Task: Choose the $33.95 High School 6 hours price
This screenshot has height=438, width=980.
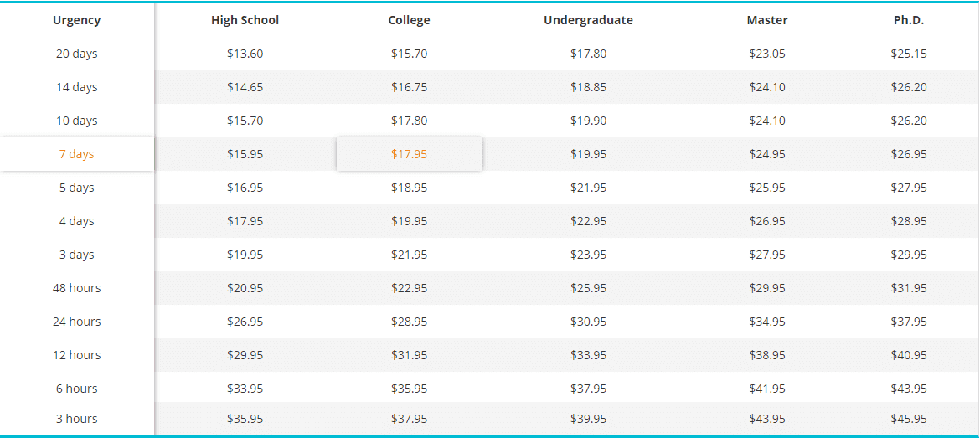Action: [x=245, y=389]
